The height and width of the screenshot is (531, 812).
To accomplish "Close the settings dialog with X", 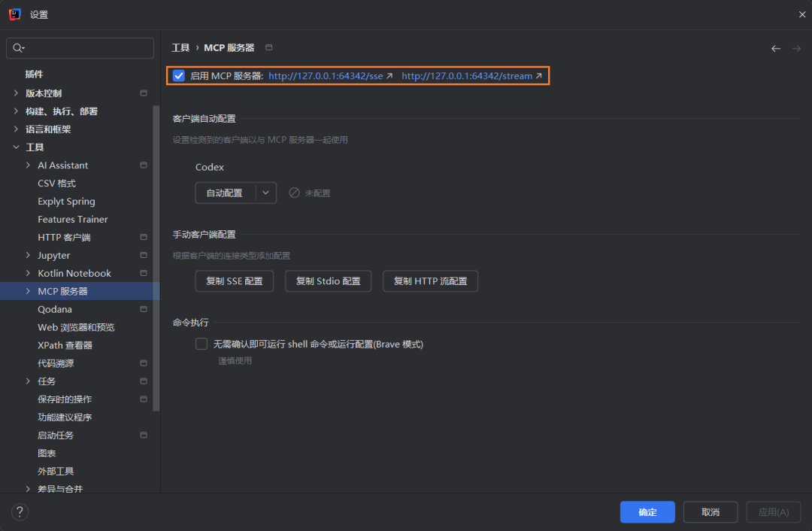I will click(x=802, y=14).
